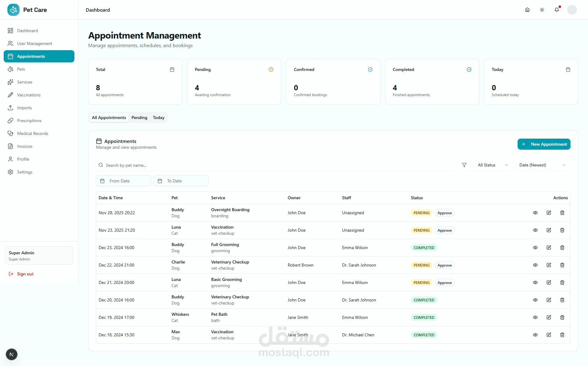
Task: Switch to the Pending tab
Action: coord(139,118)
